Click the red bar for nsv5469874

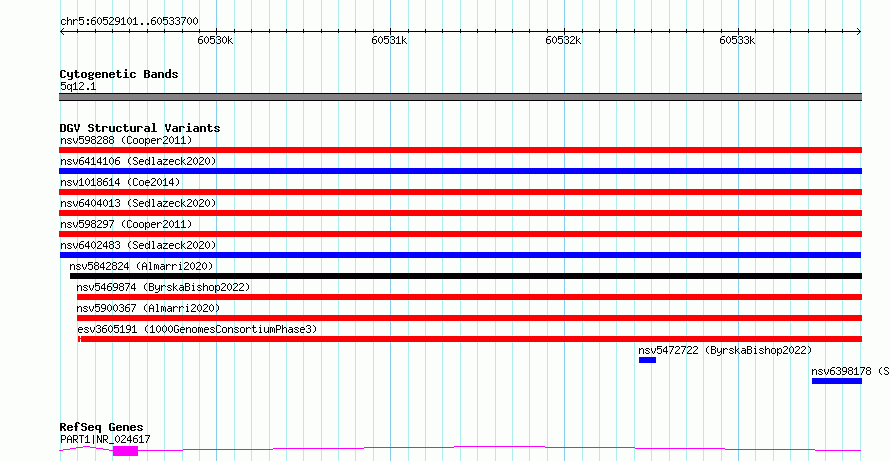[469, 297]
